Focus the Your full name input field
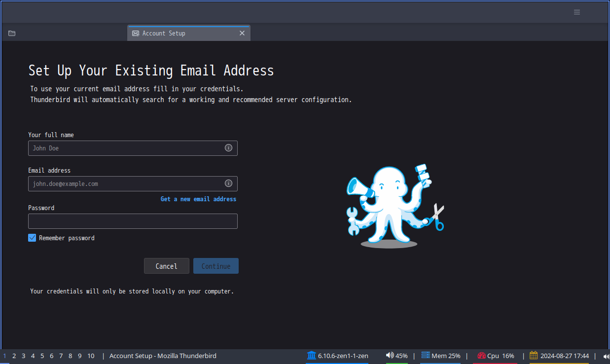Screen dimensions: 610x364 [133, 148]
